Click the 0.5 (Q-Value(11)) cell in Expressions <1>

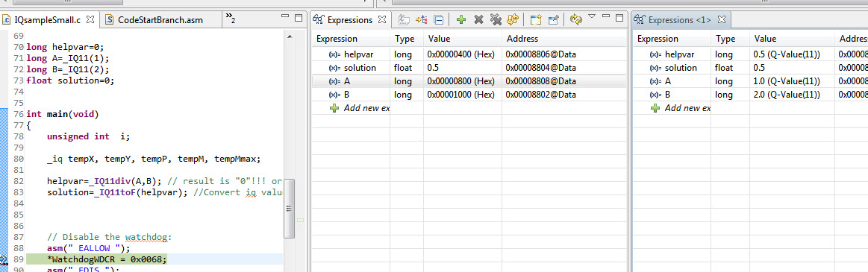786,54
